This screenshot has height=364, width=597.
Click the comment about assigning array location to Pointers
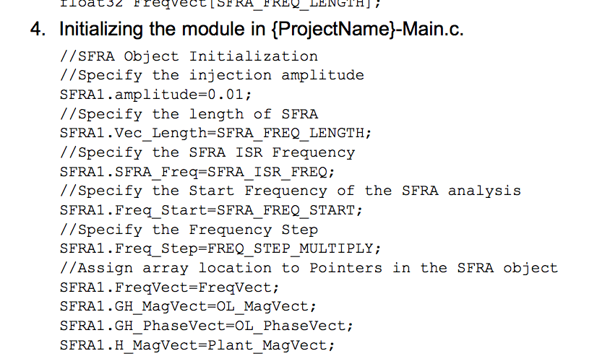[309, 268]
